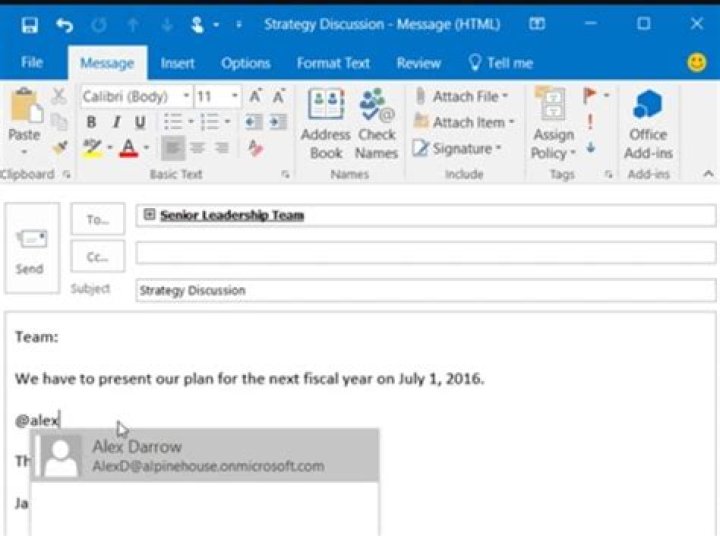The width and height of the screenshot is (720, 536).
Task: Open Basic Text group dialog launcher
Action: (286, 175)
